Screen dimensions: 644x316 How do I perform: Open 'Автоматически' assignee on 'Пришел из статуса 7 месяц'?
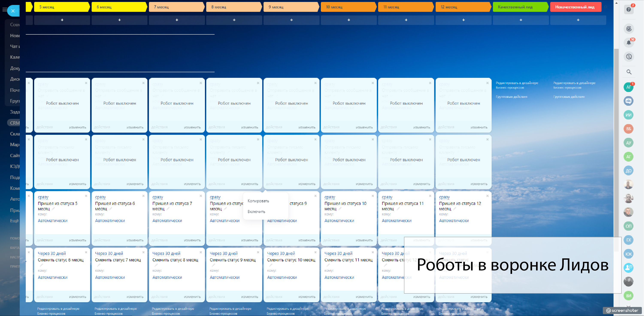click(167, 221)
